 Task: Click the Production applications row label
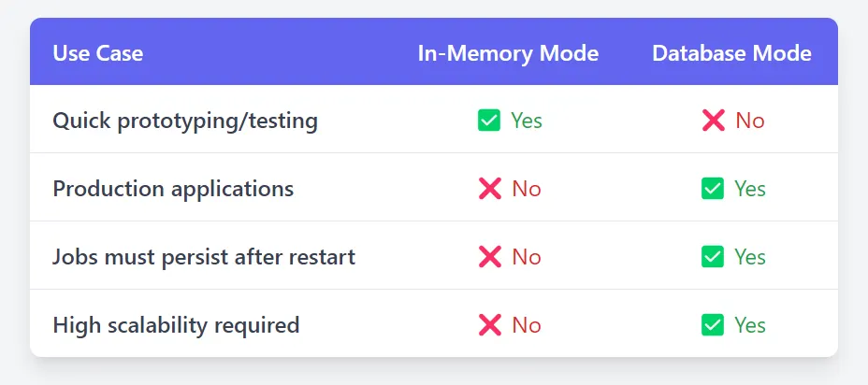pos(173,189)
